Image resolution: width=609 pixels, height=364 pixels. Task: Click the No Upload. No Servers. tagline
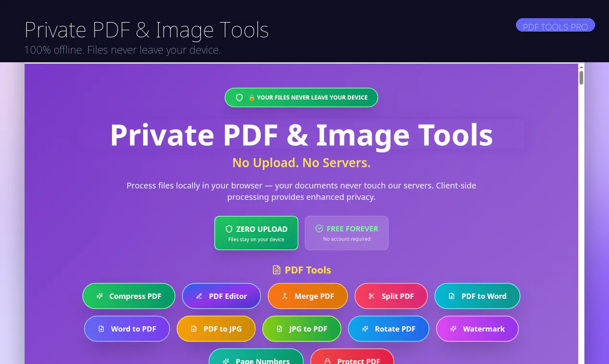pos(301,163)
